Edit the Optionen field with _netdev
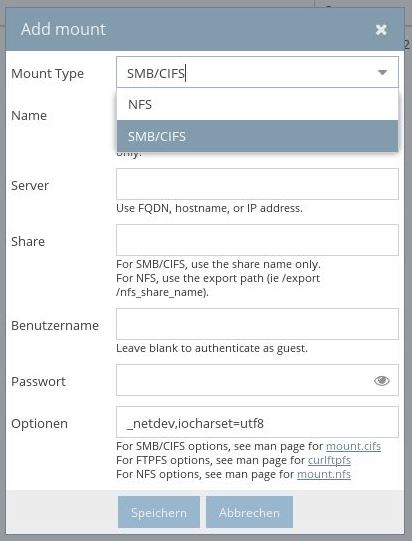This screenshot has height=541, width=412. click(x=257, y=422)
